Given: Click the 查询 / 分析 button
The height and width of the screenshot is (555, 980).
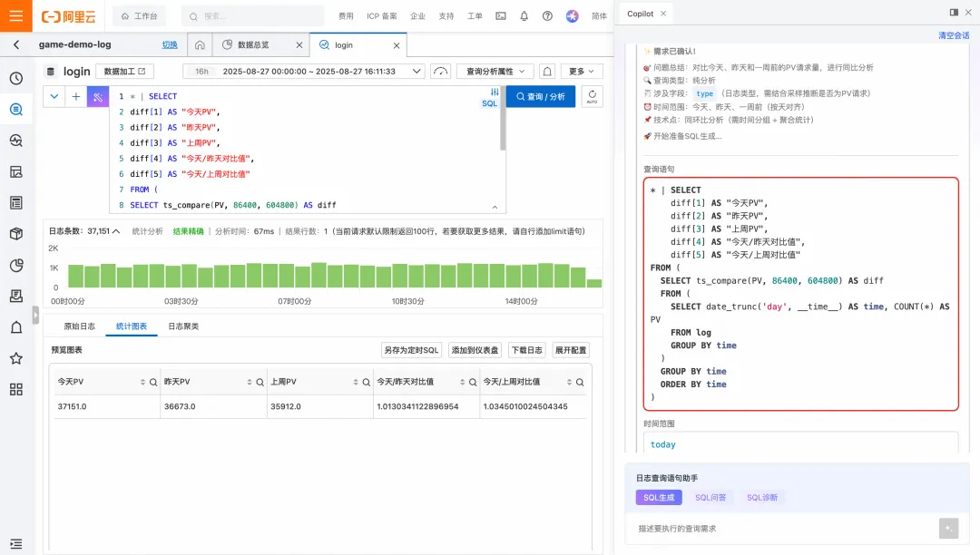Looking at the screenshot, I should coord(541,97).
